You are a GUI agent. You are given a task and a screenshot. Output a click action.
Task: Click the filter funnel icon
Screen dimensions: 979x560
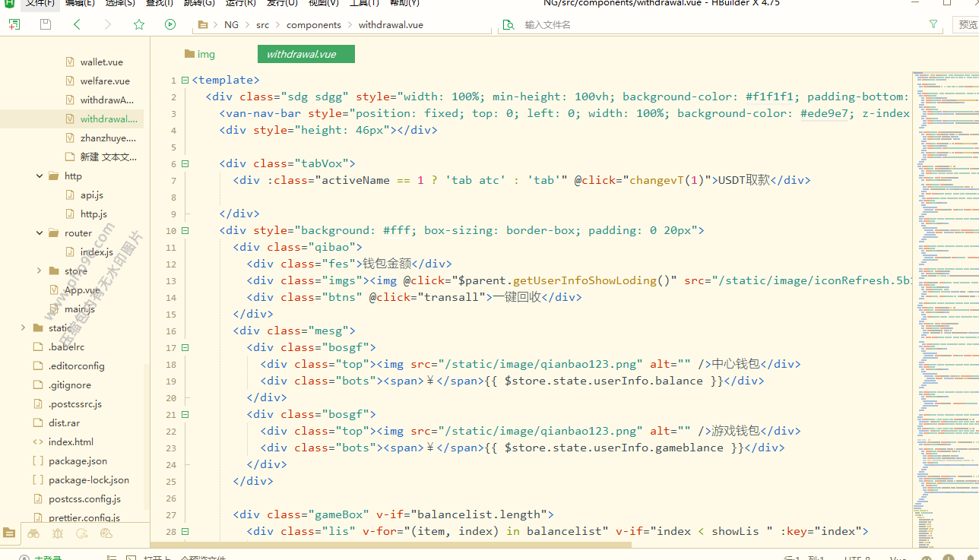pyautogui.click(x=933, y=24)
